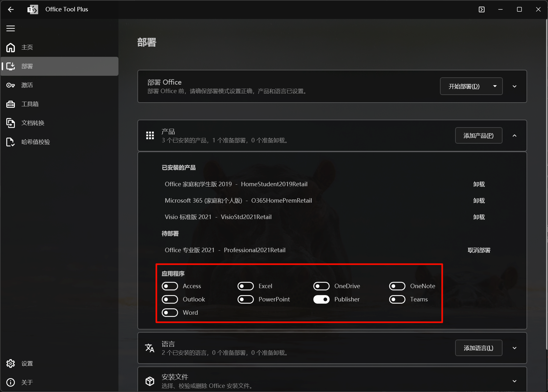Open the command box icon in title bar

pos(482,9)
